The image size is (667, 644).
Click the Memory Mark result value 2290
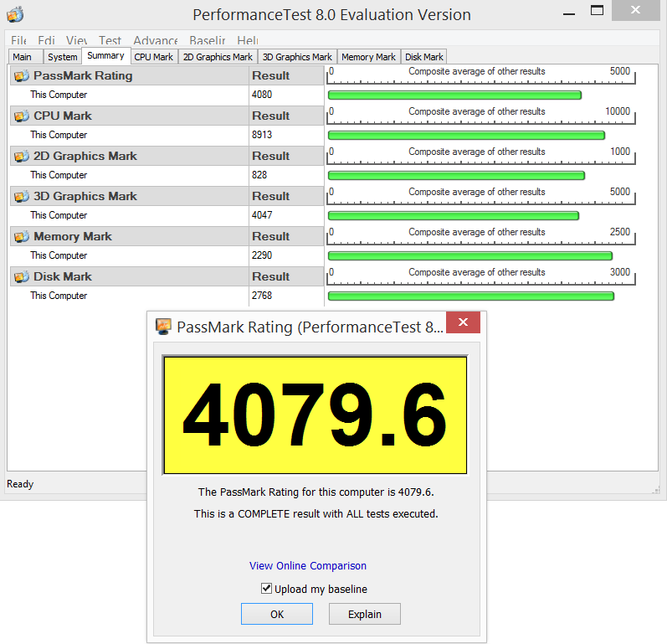[262, 255]
